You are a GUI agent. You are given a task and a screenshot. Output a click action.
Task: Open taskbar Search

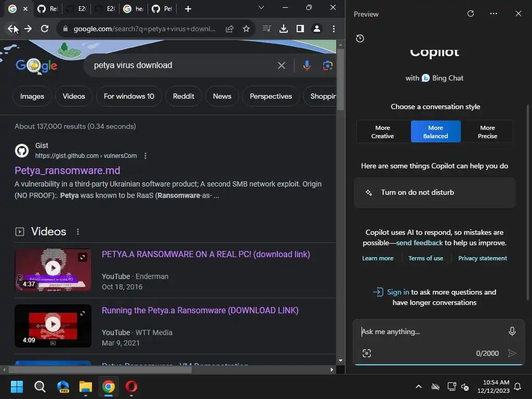pyautogui.click(x=39, y=387)
